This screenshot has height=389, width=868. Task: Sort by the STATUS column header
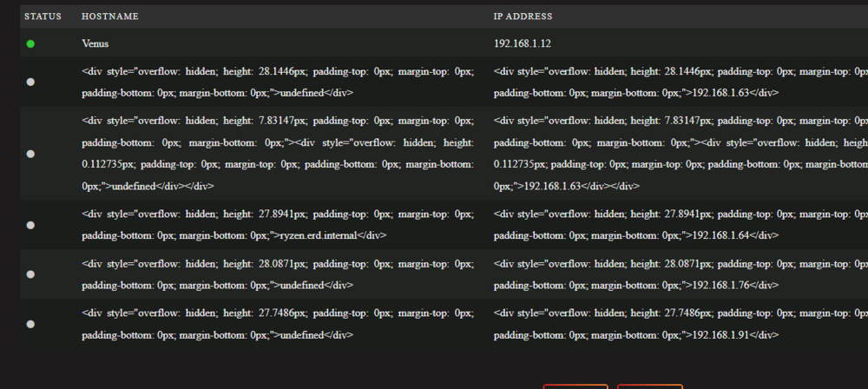tap(43, 16)
